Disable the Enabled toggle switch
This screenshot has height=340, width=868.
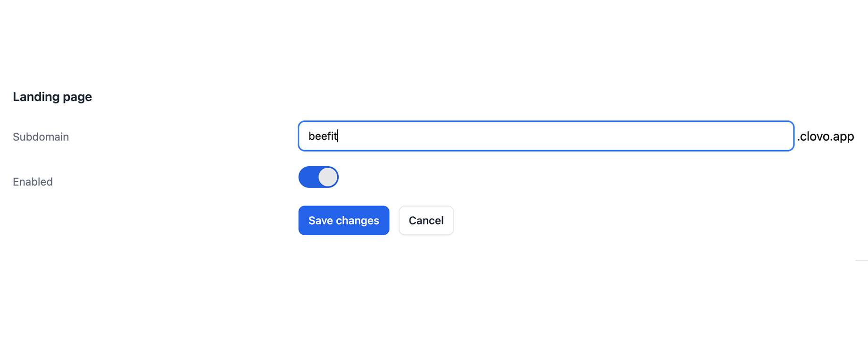tap(318, 177)
